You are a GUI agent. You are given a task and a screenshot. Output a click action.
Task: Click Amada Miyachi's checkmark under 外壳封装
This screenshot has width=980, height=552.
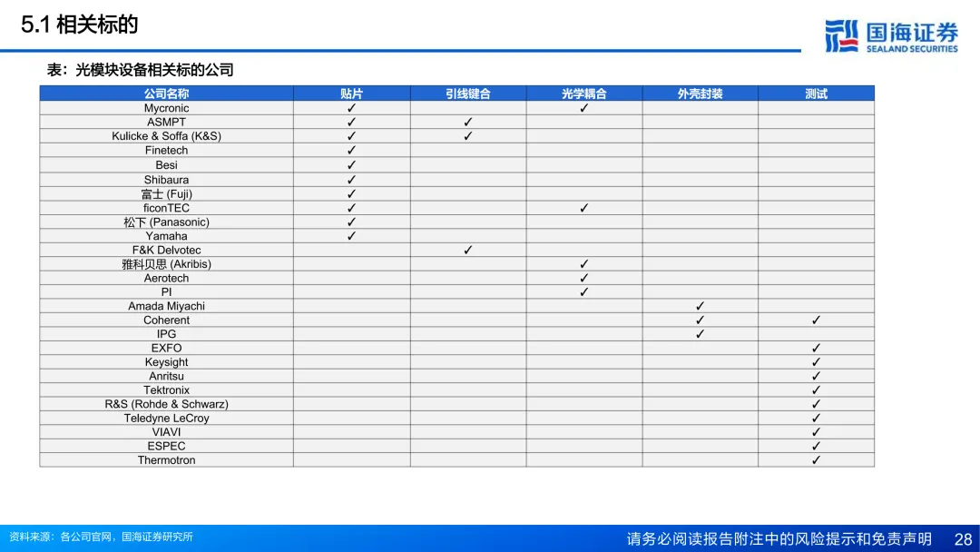tap(700, 306)
